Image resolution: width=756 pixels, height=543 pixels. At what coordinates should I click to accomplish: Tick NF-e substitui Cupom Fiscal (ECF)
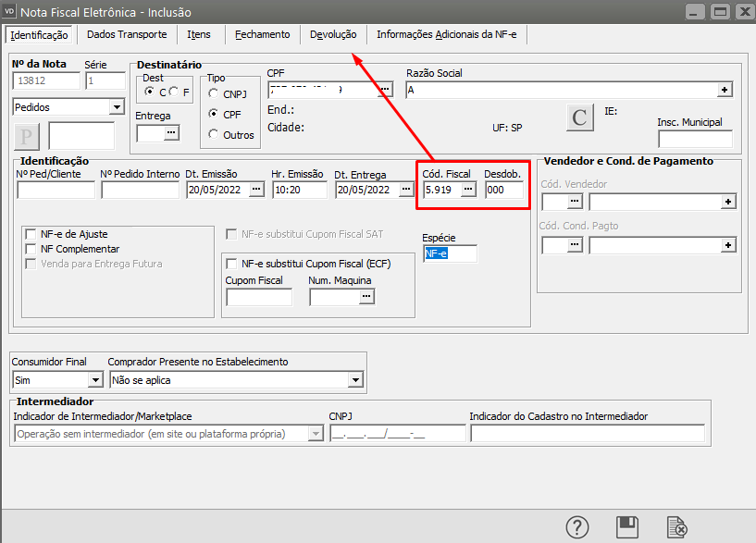pos(232,264)
